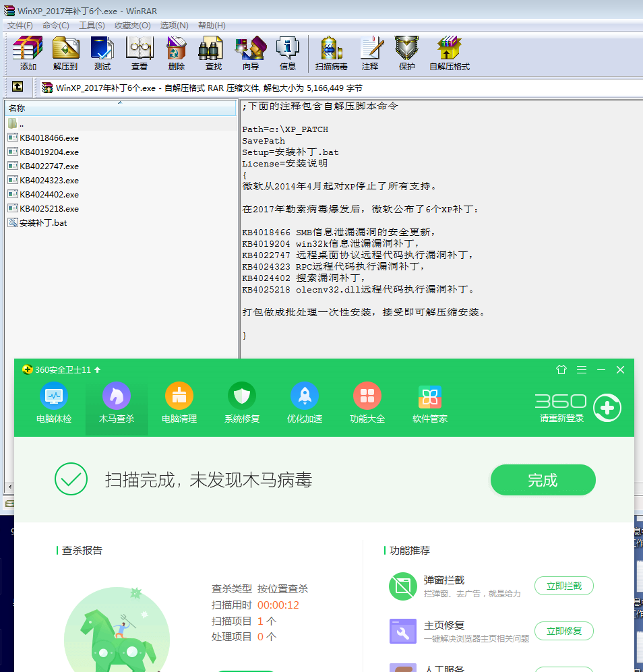Click the 主页修复 recommendation title
This screenshot has width=643, height=672.
[x=444, y=625]
